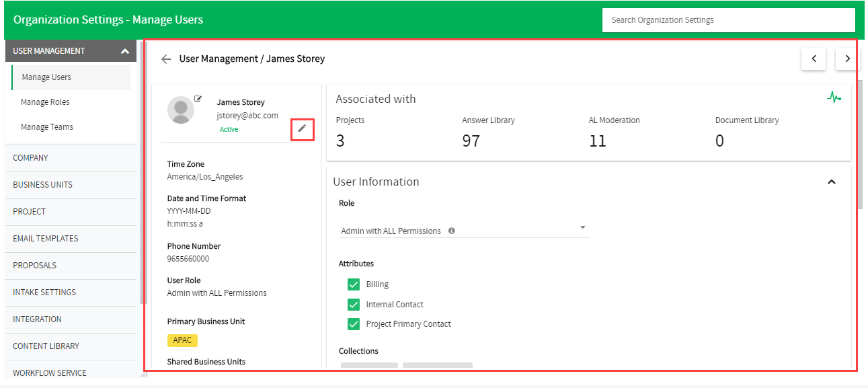Click the h:mm:ss a time format value
Image resolution: width=868 pixels, height=388 pixels.
(185, 224)
